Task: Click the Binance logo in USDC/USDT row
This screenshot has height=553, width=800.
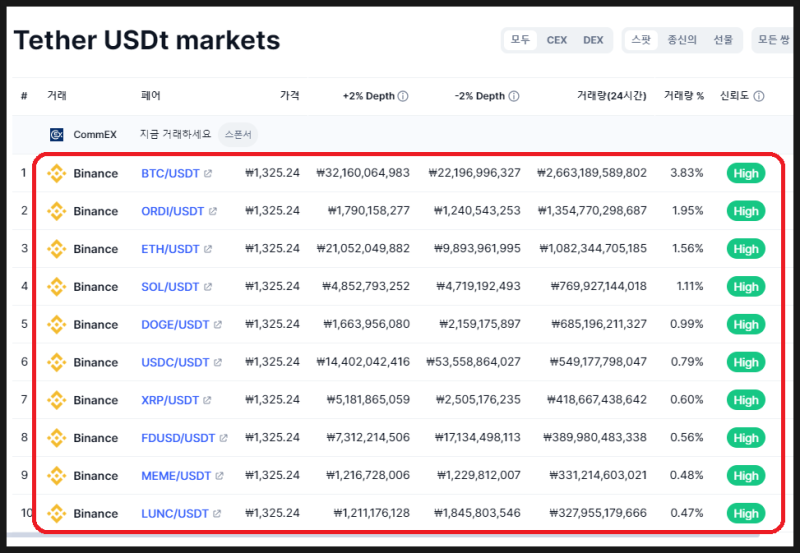Action: point(57,362)
